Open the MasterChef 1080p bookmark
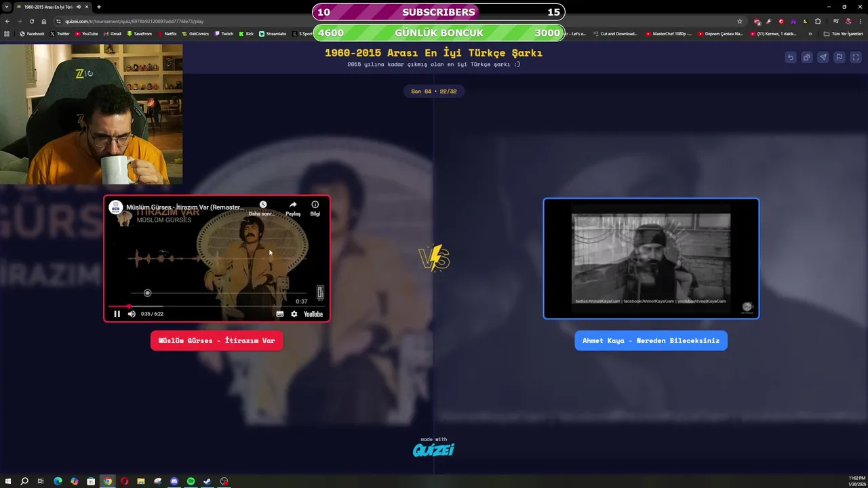The width and height of the screenshot is (868, 488). pos(669,33)
